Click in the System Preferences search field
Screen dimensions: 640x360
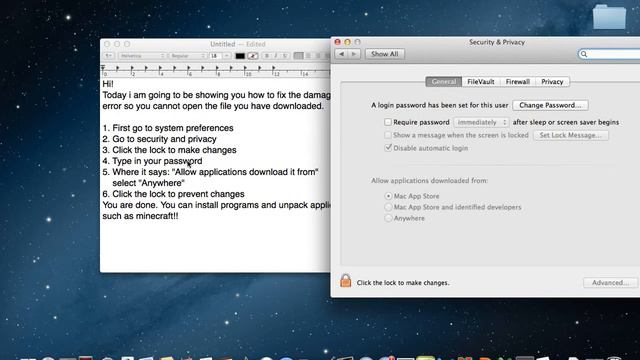click(x=609, y=54)
